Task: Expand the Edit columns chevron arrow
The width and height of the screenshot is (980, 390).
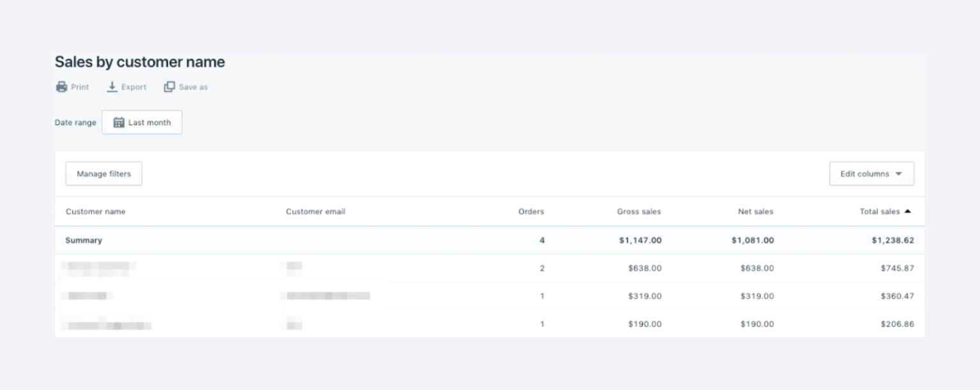Action: [x=899, y=173]
